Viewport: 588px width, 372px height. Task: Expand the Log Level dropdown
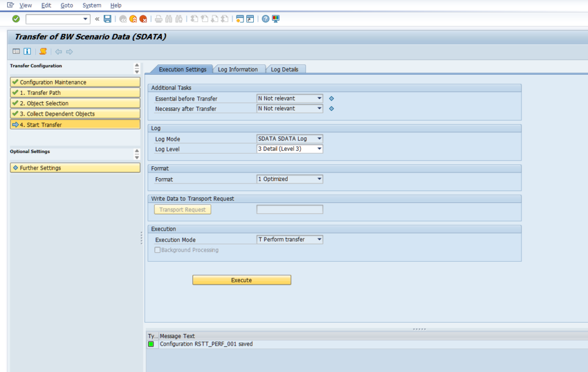pos(319,149)
